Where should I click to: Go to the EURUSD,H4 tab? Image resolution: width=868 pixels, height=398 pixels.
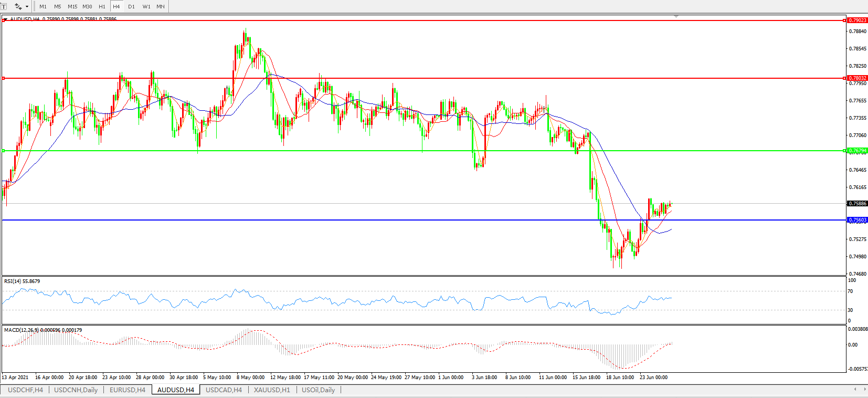click(128, 390)
